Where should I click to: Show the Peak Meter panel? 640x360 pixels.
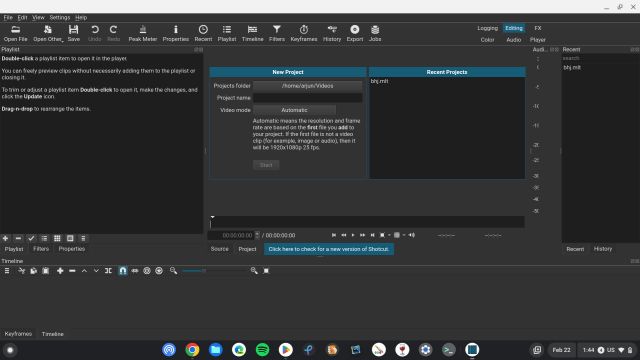click(x=143, y=33)
